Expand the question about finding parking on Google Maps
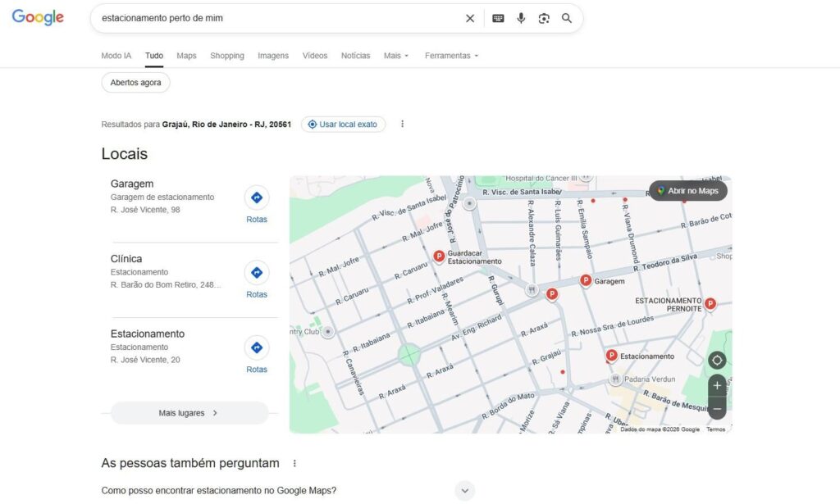Screen dimensions: 840x504 (x=464, y=490)
